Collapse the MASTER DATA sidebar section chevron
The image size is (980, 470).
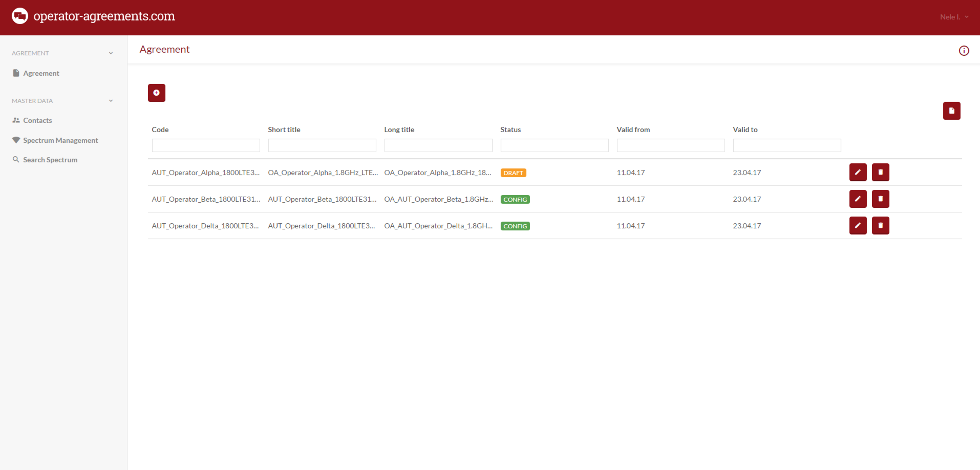pyautogui.click(x=111, y=101)
